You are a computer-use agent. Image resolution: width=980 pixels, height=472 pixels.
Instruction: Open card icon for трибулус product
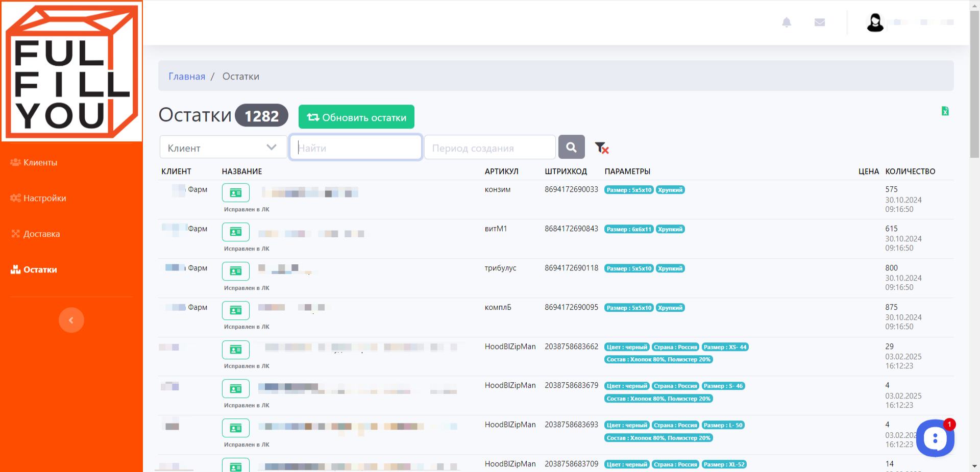(236, 271)
